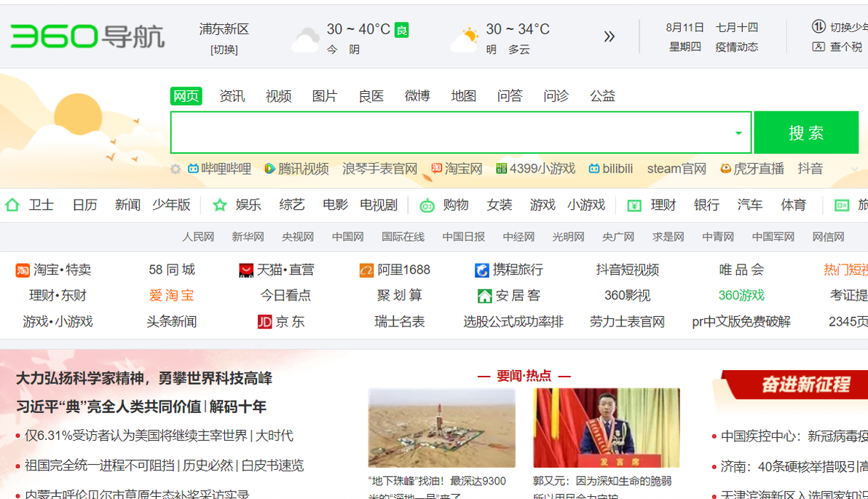The height and width of the screenshot is (499, 868).
Task: Click the green 搜索 button
Action: [x=806, y=133]
